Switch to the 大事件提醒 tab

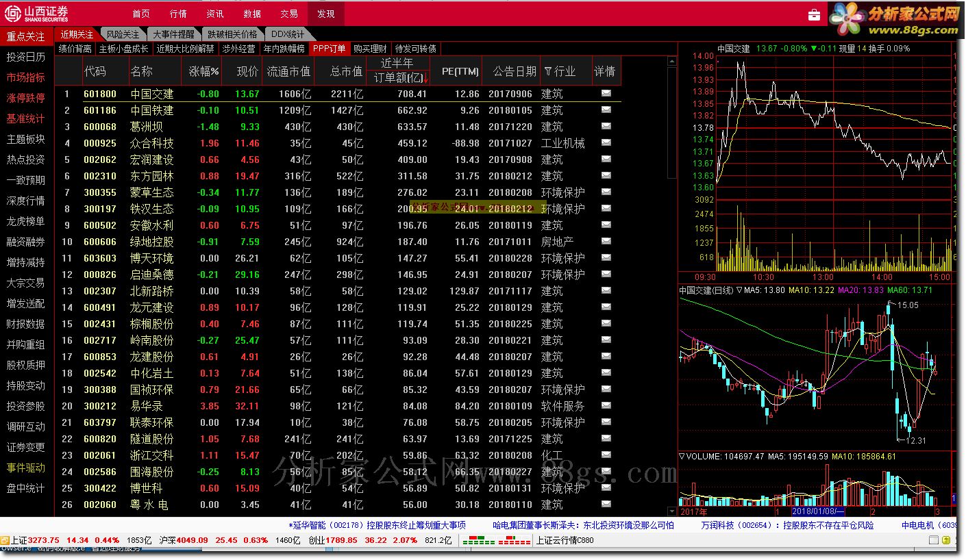tap(173, 34)
